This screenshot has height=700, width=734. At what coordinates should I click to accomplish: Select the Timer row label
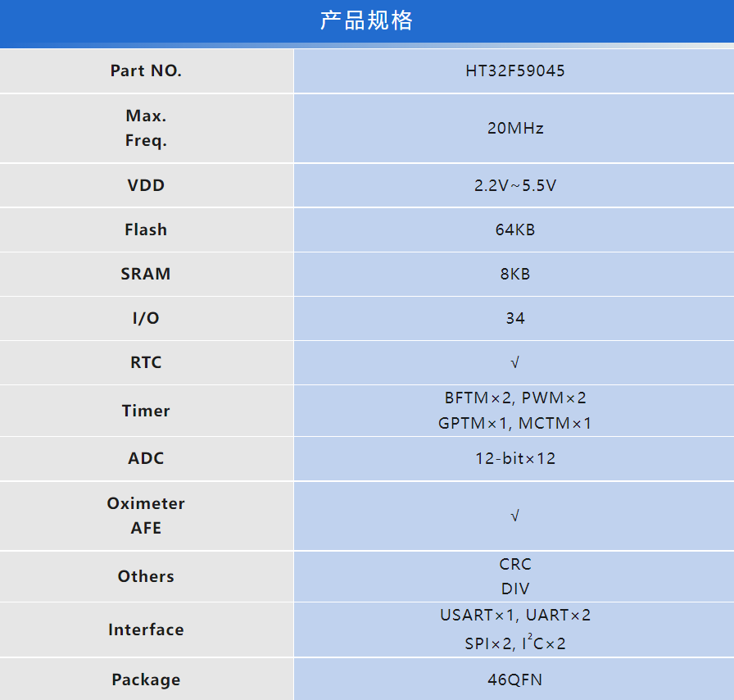click(x=146, y=411)
